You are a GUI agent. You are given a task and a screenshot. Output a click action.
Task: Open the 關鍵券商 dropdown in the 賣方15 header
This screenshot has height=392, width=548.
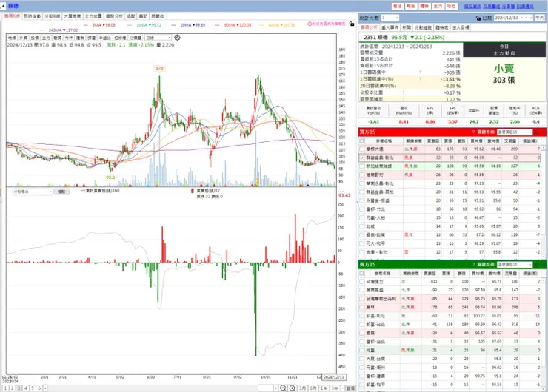click(515, 265)
